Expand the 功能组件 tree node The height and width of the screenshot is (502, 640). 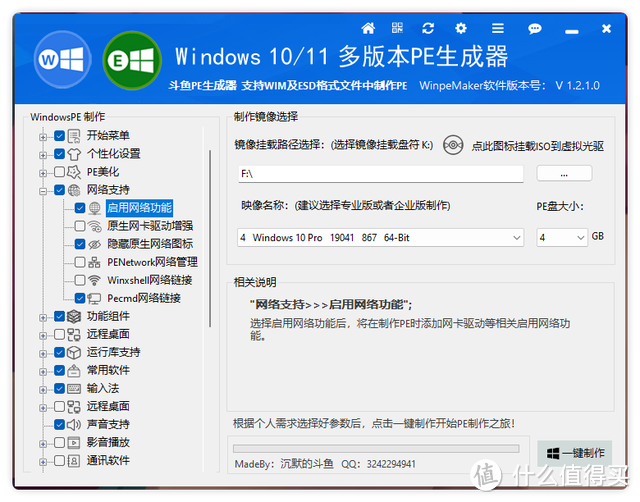click(x=43, y=317)
